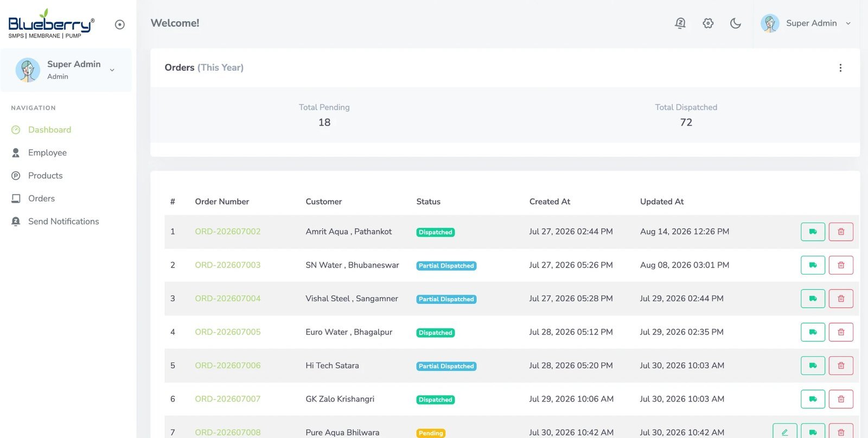Click dispatch truck icon for SN Water order
The height and width of the screenshot is (438, 868).
813,265
